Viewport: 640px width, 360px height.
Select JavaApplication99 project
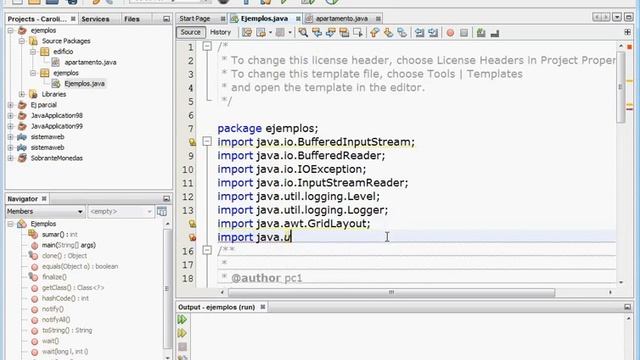point(57,126)
